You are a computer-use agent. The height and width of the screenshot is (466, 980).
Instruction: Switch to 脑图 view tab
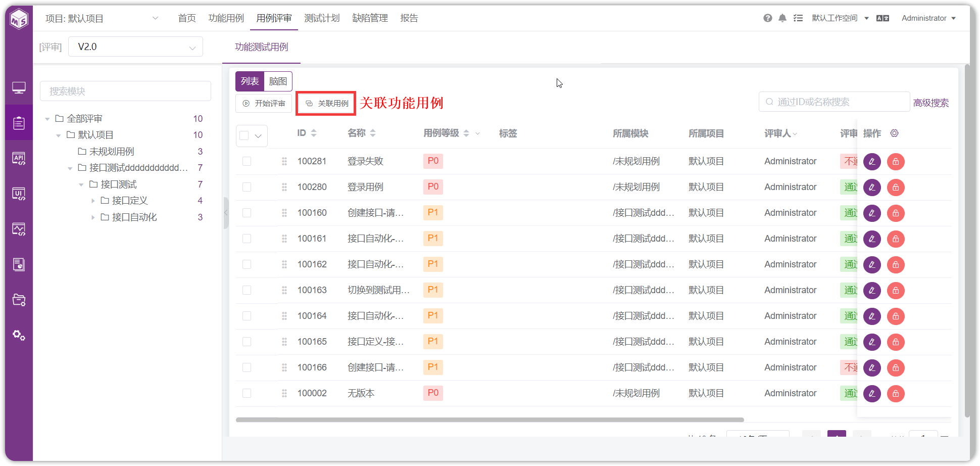point(278,81)
